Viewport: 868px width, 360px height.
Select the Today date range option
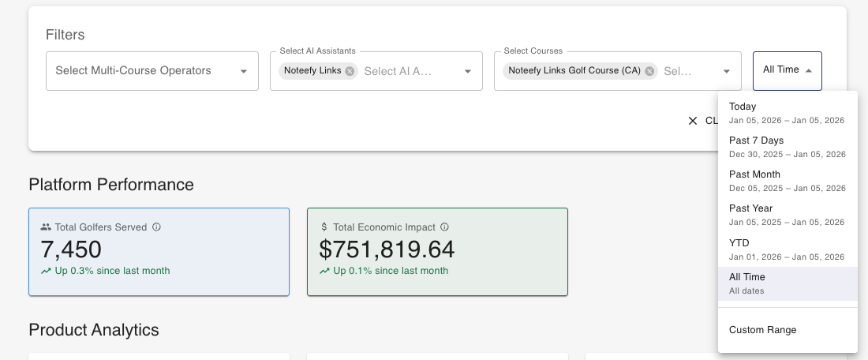coord(787,113)
